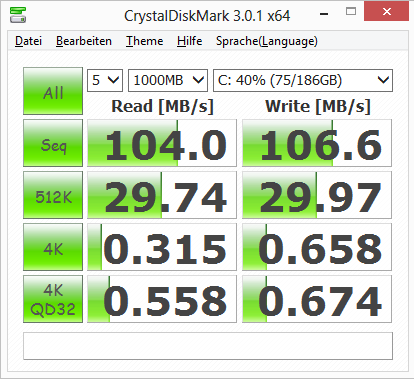Run the 4K QD32 test
The image size is (414, 380).
(x=53, y=299)
